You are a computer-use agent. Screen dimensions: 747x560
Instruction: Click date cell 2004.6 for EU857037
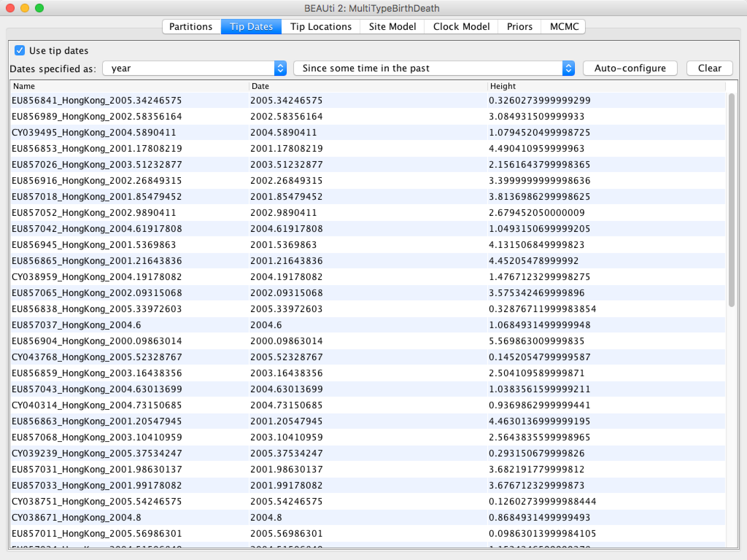click(x=266, y=325)
